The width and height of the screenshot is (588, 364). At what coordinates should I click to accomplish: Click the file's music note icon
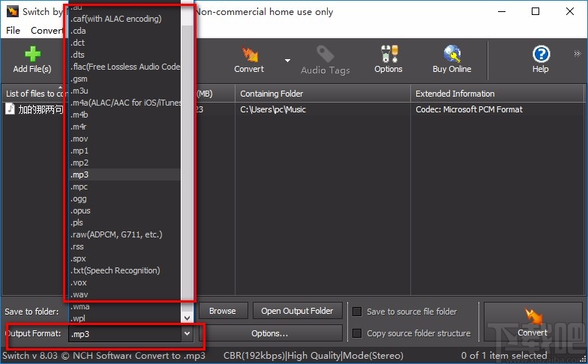tap(10, 109)
